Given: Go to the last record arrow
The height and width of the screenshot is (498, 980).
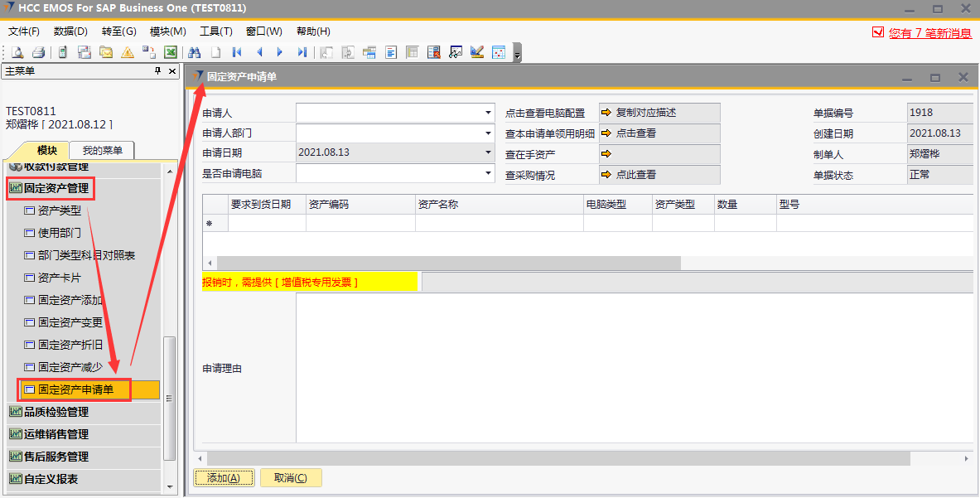Looking at the screenshot, I should coord(302,52).
